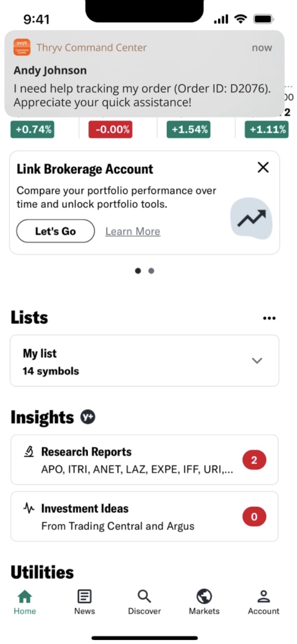Open Andy Johnson's notification message
This screenshot has width=297, height=644.
(x=145, y=74)
